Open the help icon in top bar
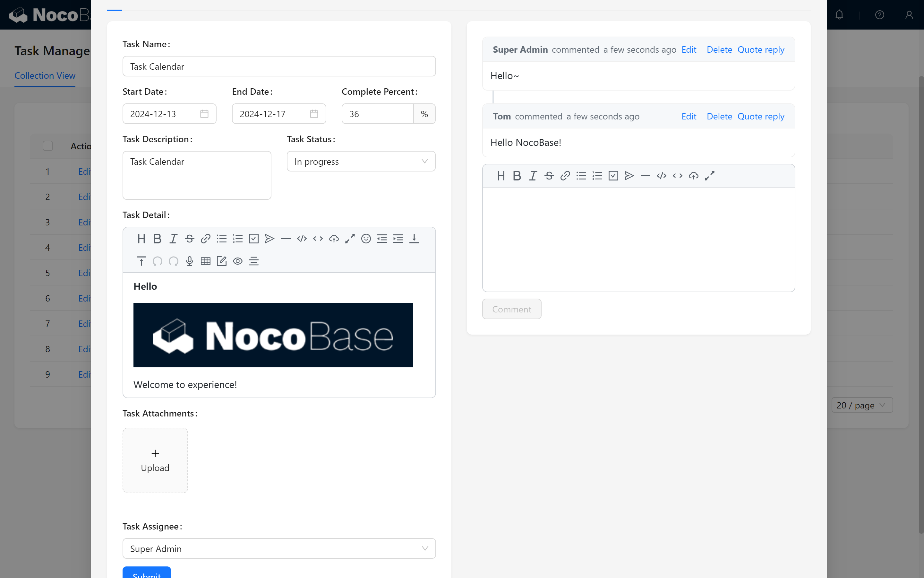 point(880,15)
